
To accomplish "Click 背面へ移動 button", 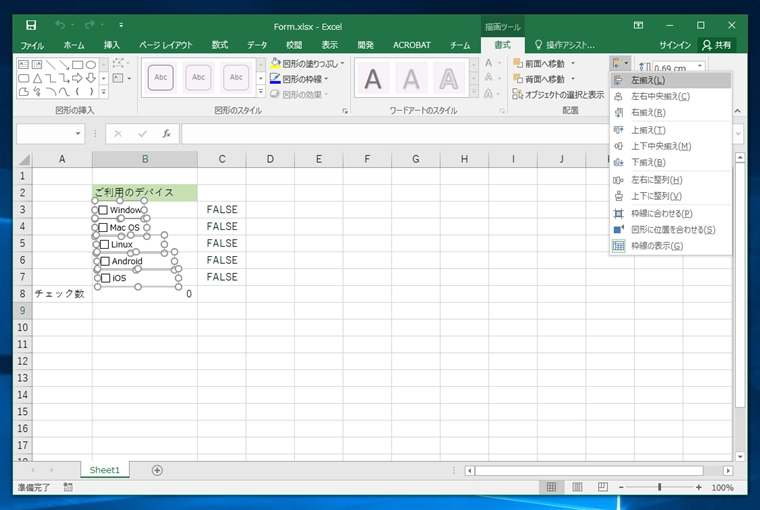I will pos(539,79).
